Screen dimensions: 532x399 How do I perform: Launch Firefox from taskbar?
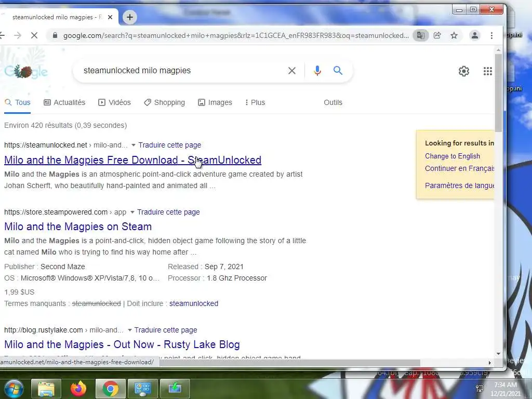point(78,389)
